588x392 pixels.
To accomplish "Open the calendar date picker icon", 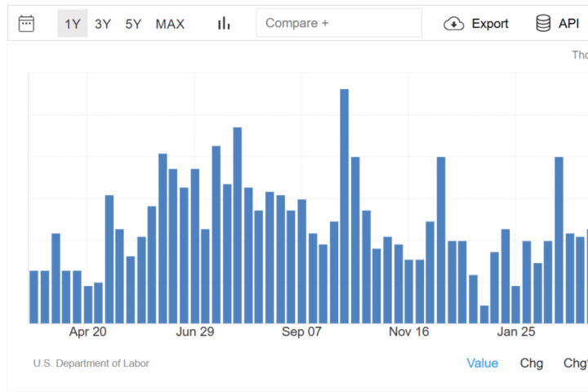I will [x=26, y=24].
